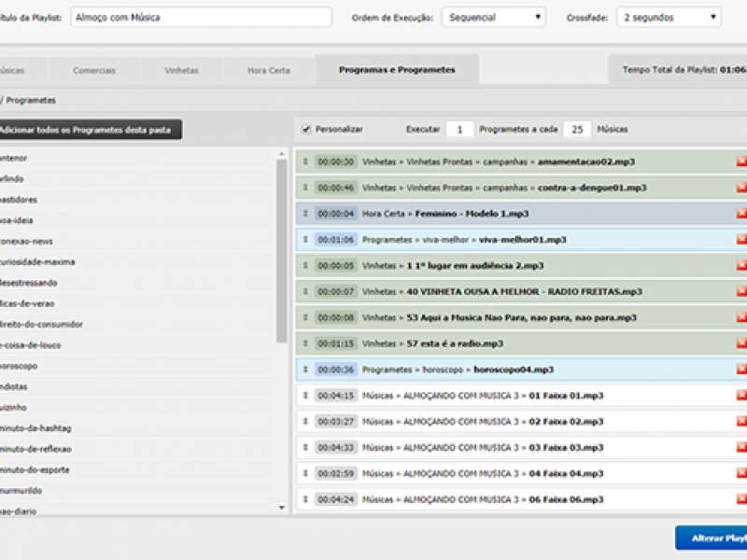Open the desestressando folder
The width and height of the screenshot is (747, 560).
tap(29, 283)
